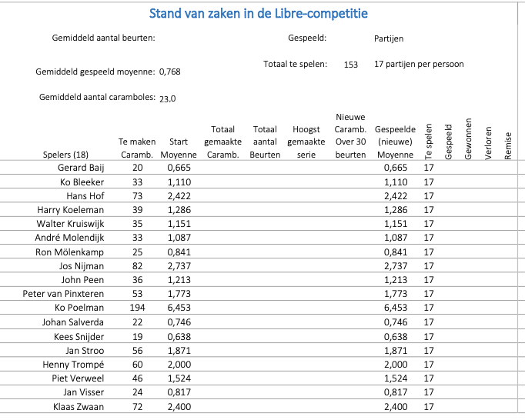Select Ko Poelman's Te maken Caramb. value 194
Image resolution: width=525 pixels, height=420 pixels.
(x=137, y=307)
